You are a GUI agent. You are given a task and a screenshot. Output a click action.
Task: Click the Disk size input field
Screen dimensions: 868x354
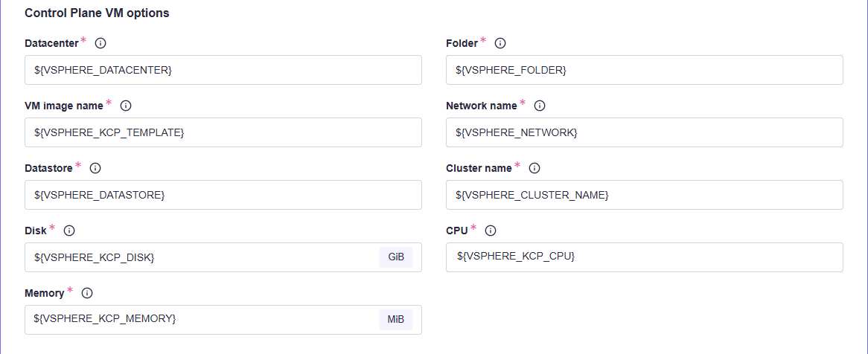(x=201, y=257)
